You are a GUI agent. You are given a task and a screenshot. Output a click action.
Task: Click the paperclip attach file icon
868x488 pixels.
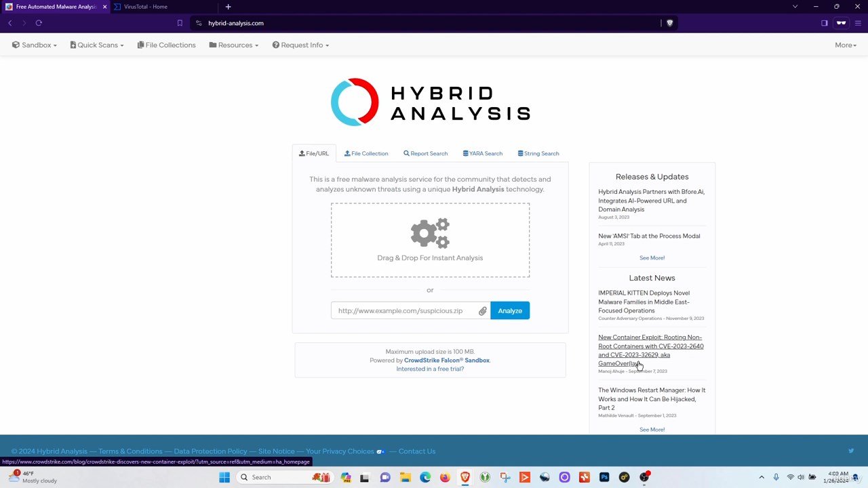482,310
